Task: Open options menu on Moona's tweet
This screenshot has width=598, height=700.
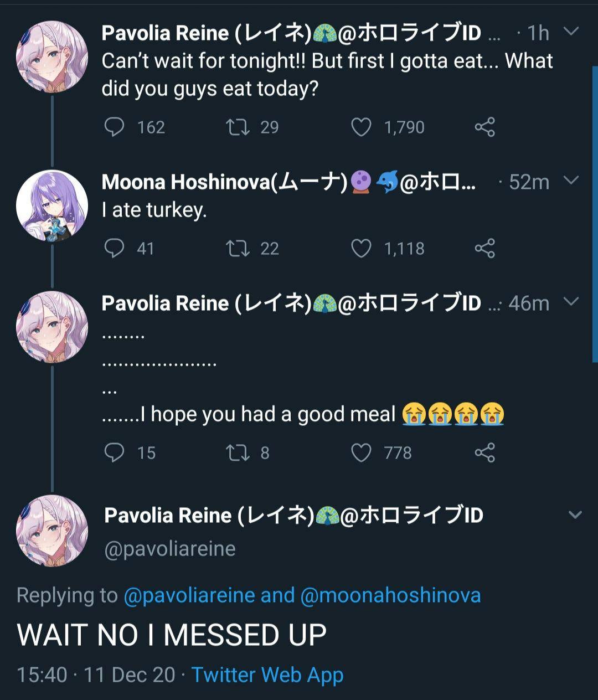Action: pyautogui.click(x=571, y=181)
